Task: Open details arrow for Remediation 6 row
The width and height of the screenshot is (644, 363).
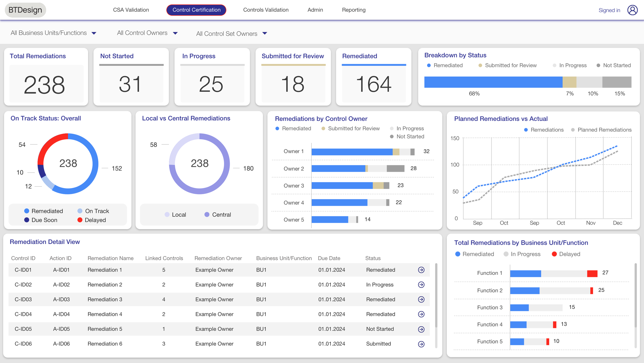Action: coord(421,344)
